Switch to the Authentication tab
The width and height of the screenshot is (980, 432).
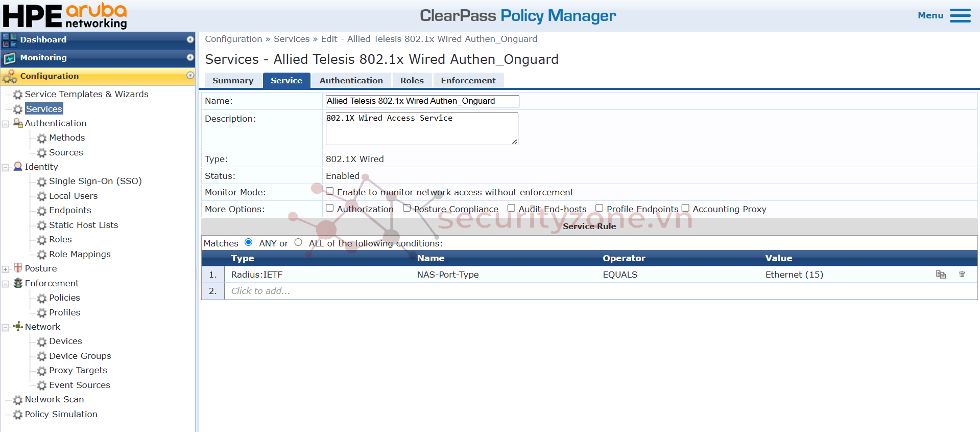[x=351, y=81]
